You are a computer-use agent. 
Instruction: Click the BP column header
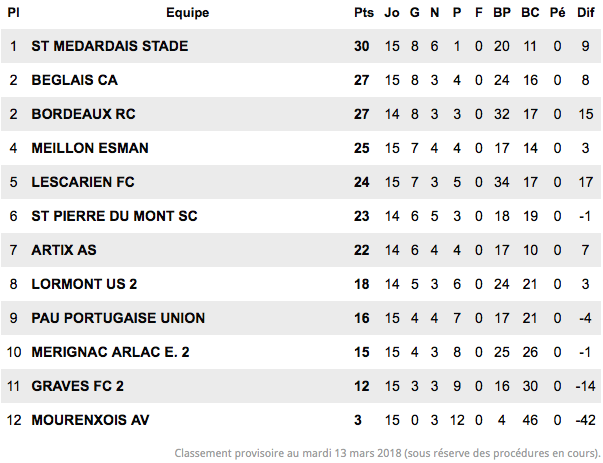click(x=502, y=13)
